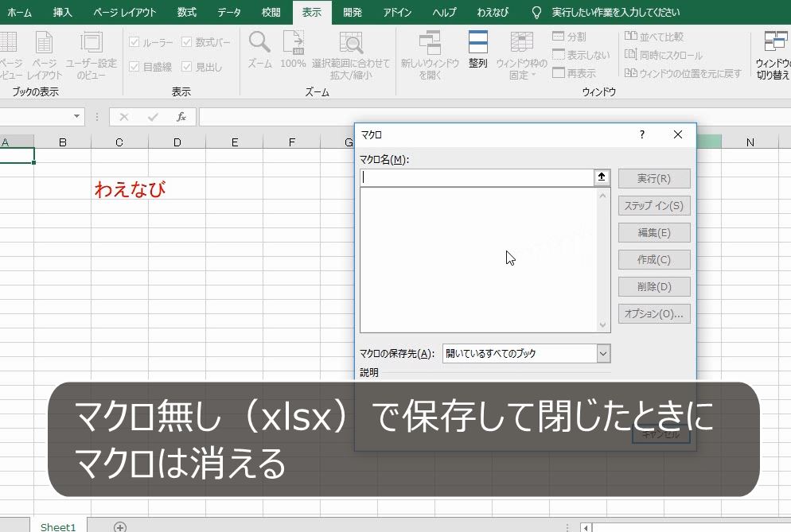Toggle the Gridlines (目盛線) checkbox
Viewport: 791px width, 532px height.
[x=134, y=67]
